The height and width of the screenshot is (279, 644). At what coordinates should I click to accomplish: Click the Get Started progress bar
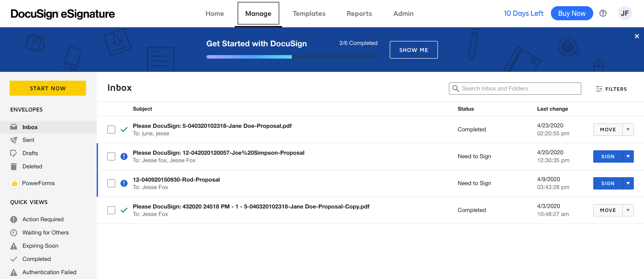[292, 57]
